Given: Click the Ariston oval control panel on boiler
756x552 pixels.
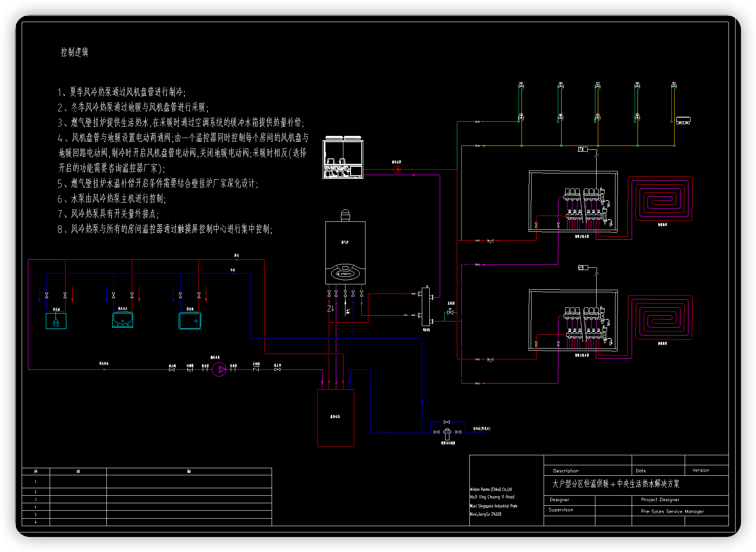Looking at the screenshot, I should 345,273.
